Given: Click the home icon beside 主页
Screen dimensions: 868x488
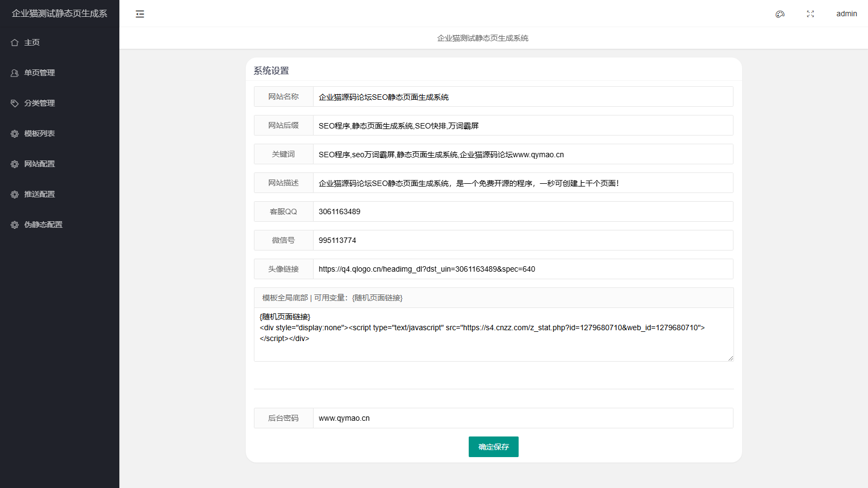Looking at the screenshot, I should pyautogui.click(x=15, y=42).
